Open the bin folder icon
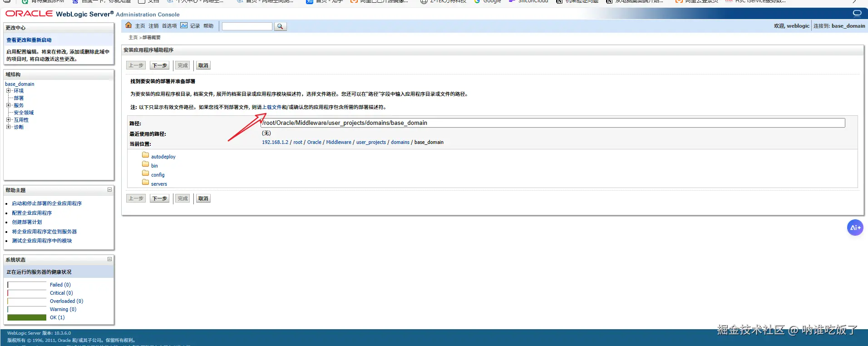The image size is (868, 346). tap(145, 164)
